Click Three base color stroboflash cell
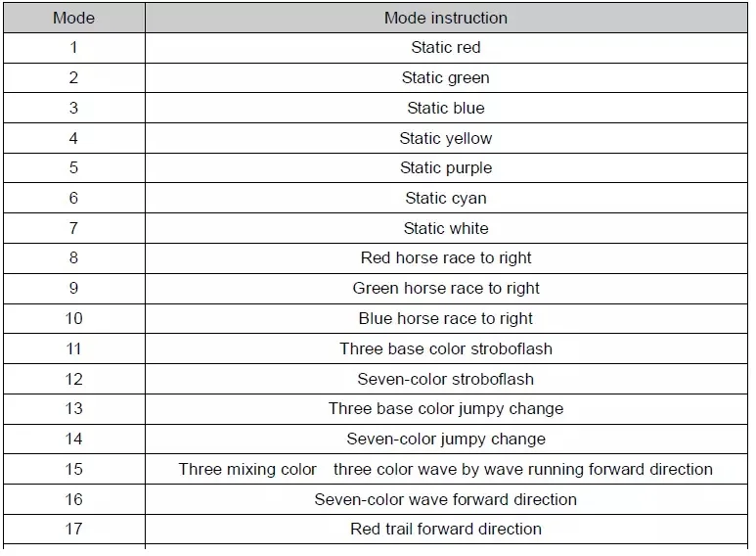Screen dimensions: 756x556 click(x=446, y=348)
